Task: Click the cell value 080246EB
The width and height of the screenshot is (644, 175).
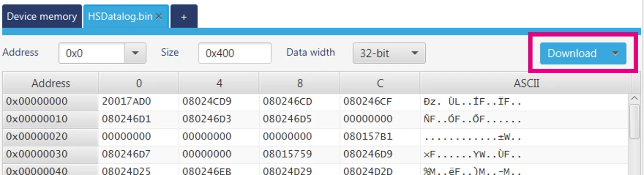Action: pos(207,171)
